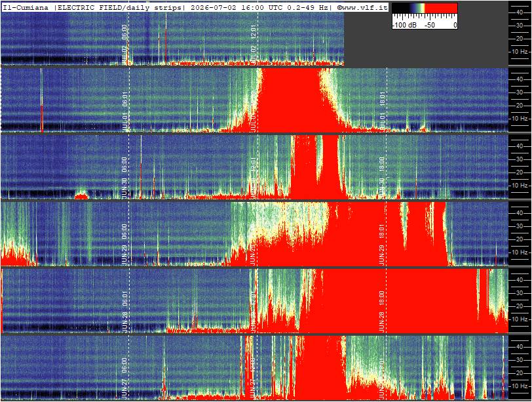Click the red zone of the dB color scale
Screen dimensions: 532x402
coord(442,9)
